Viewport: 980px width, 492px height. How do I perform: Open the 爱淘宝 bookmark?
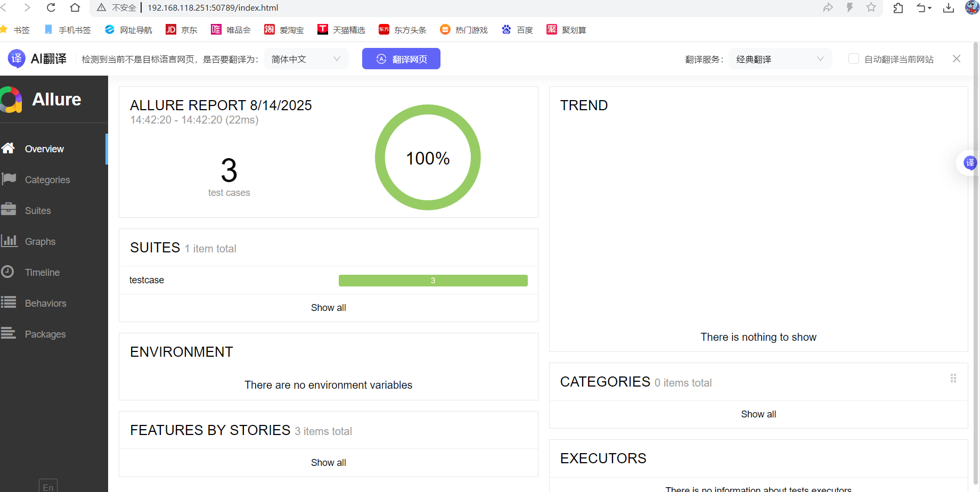click(284, 30)
